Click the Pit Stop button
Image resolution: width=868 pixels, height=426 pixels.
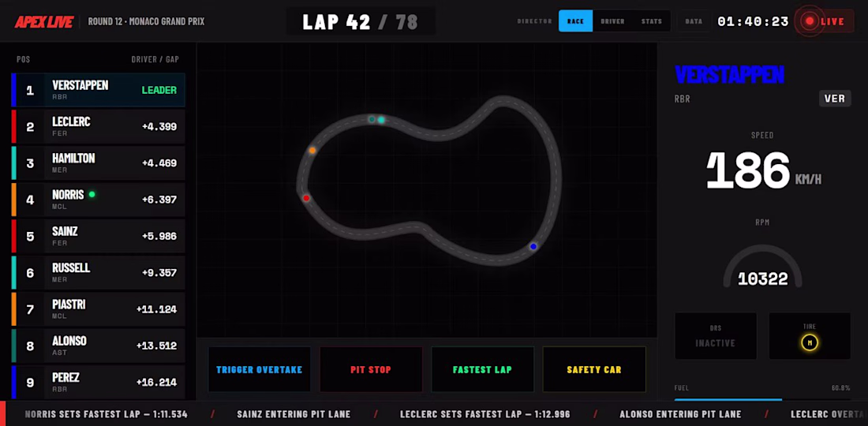[x=371, y=369]
